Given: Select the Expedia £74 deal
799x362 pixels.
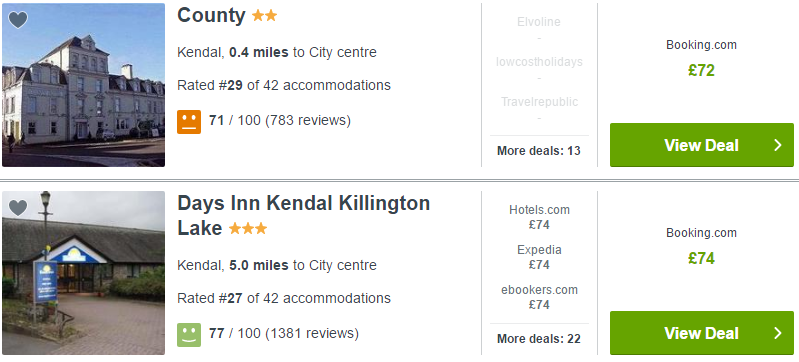Looking at the screenshot, I should click(x=539, y=257).
